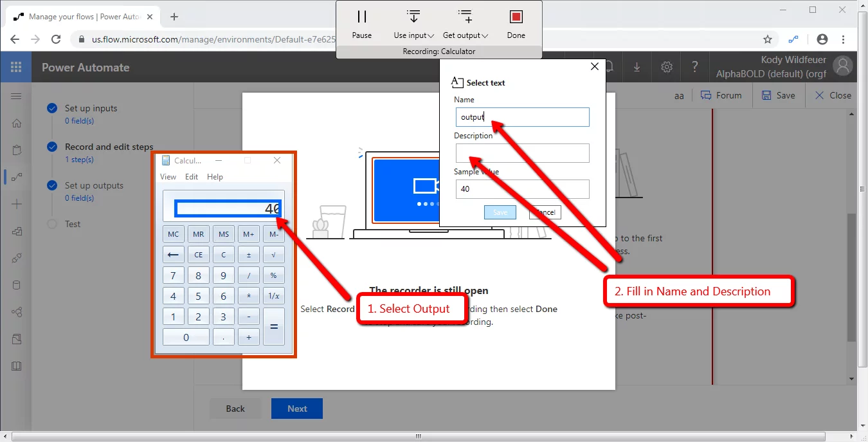Image resolution: width=868 pixels, height=442 pixels.
Task: Bookmark this page with the star
Action: tap(767, 39)
